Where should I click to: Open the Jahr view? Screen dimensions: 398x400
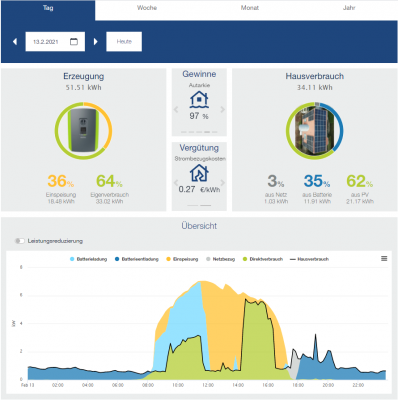(x=349, y=8)
